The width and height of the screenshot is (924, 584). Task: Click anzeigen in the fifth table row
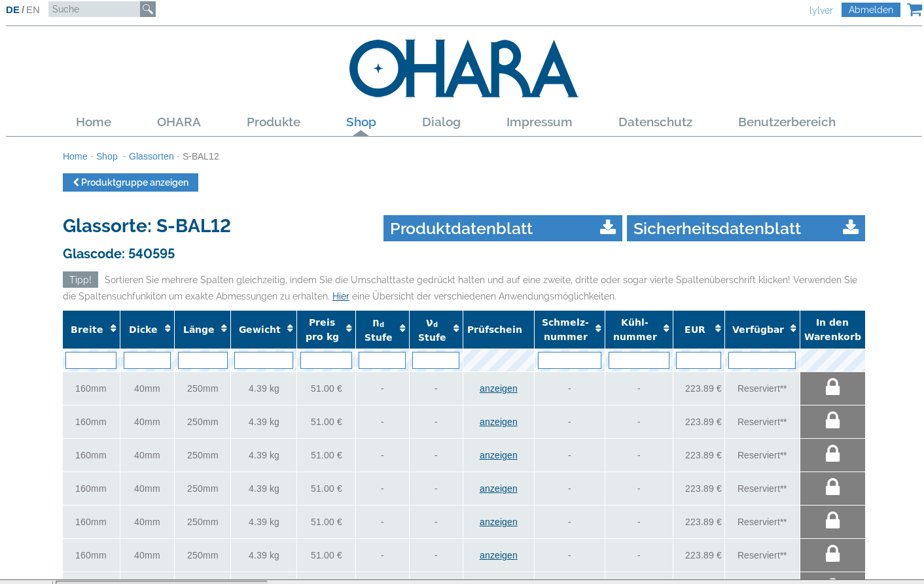[499, 522]
